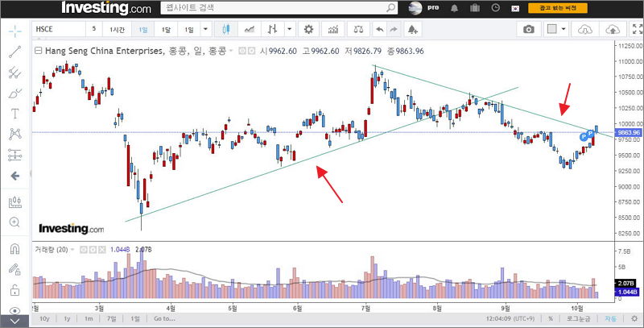Change language via Korean flag
644x328 pixels.
pyautogui.click(x=515, y=8)
